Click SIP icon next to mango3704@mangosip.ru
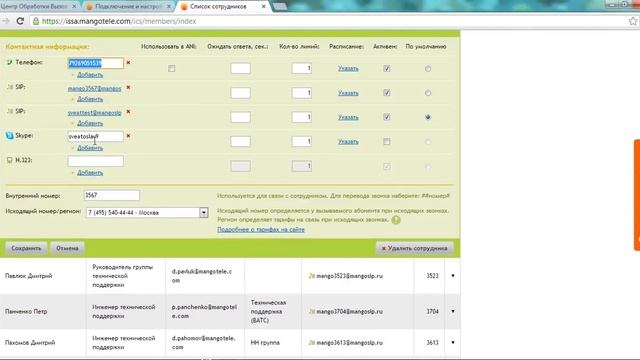This screenshot has height=360, width=640. click(x=311, y=311)
